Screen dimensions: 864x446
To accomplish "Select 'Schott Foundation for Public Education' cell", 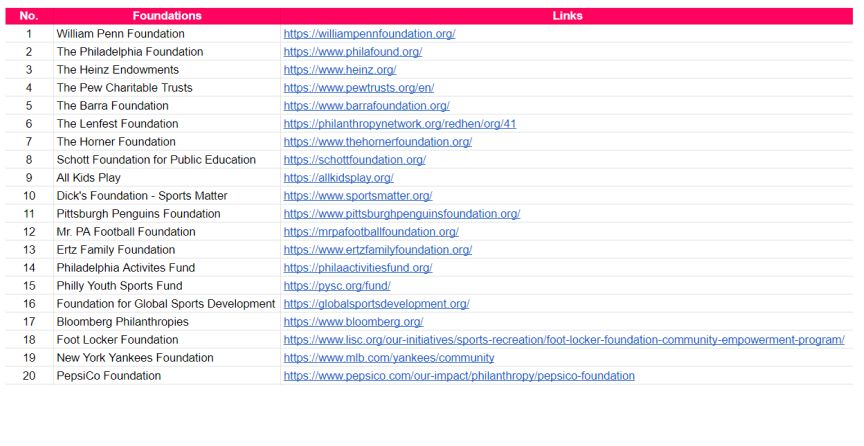I will 167,160.
